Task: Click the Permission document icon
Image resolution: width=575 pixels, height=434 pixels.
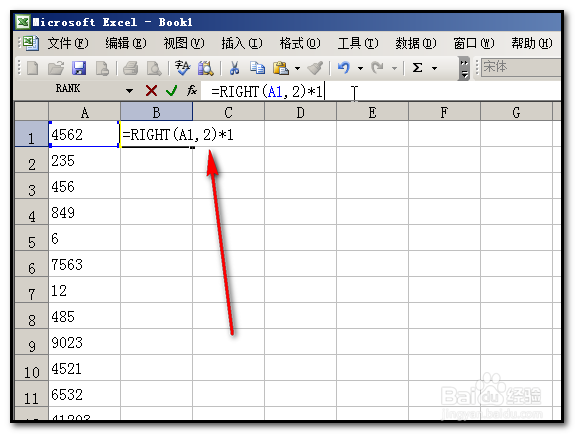Action: [102, 68]
